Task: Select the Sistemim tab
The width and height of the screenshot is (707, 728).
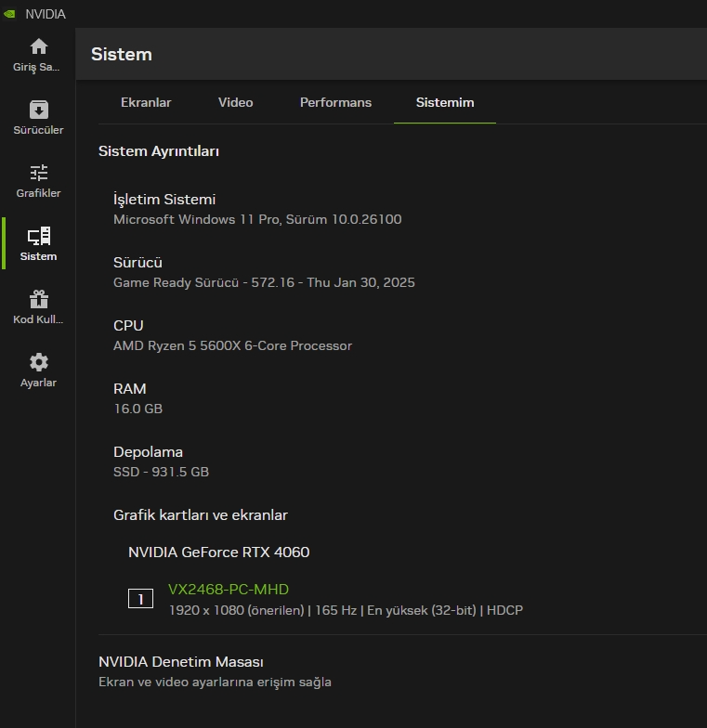Action: pos(445,102)
